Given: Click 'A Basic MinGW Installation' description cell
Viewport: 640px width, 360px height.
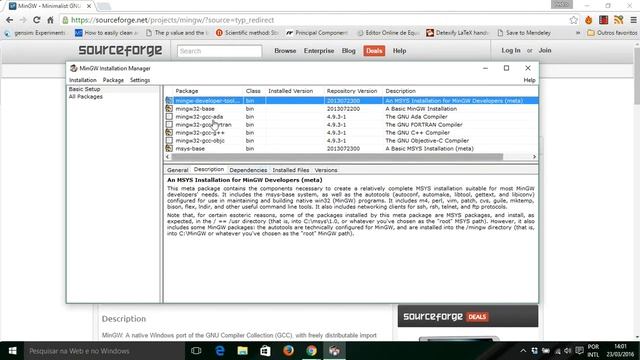Looking at the screenshot, I should (421, 109).
